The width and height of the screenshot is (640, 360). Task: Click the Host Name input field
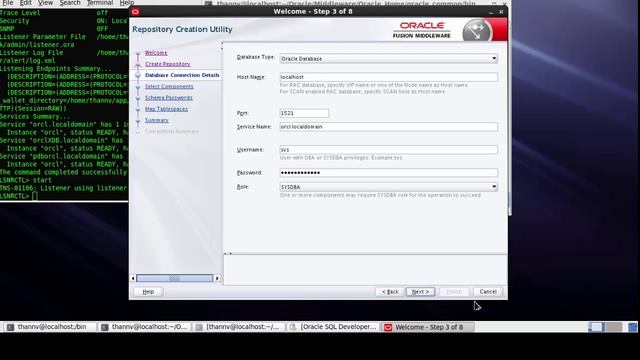[x=389, y=77]
